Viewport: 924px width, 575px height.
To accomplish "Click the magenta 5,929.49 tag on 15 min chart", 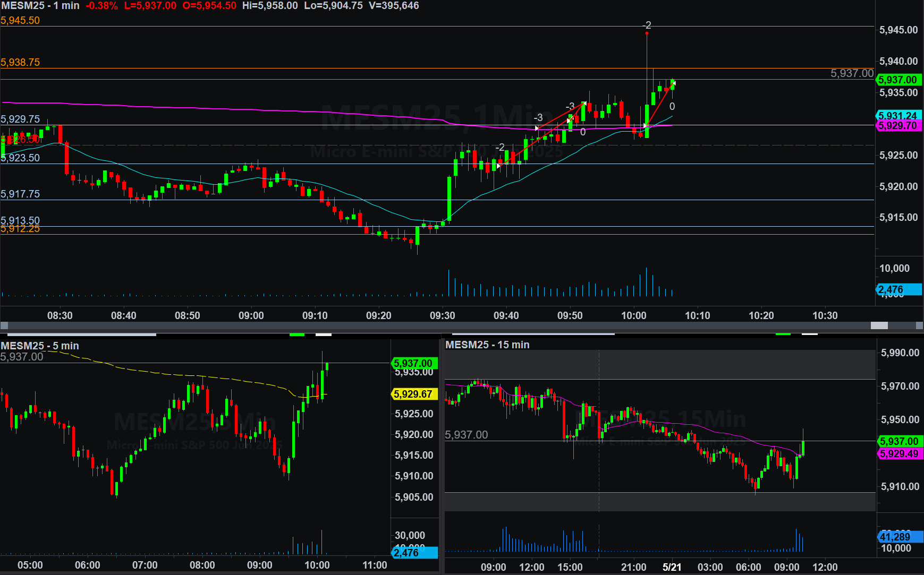I will tap(899, 453).
